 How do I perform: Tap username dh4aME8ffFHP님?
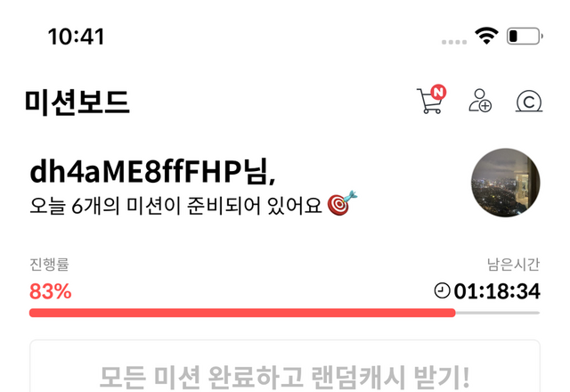point(152,171)
